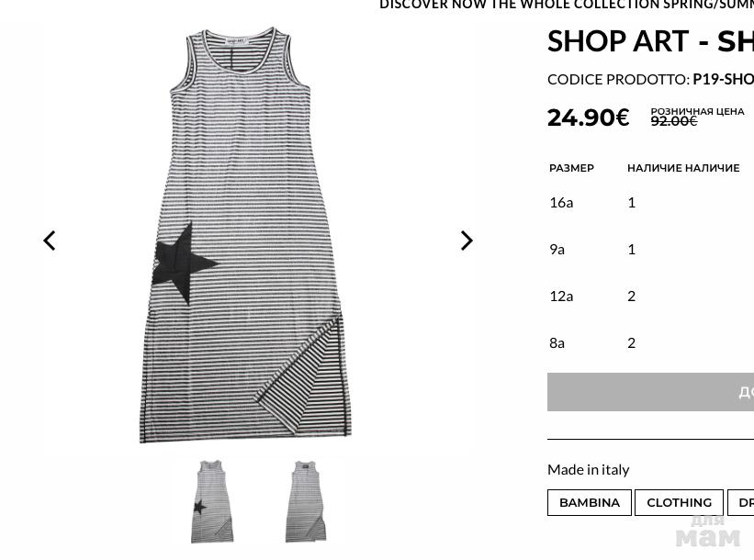754x560 pixels.
Task: Select the BAMBINA tag
Action: coord(589,502)
